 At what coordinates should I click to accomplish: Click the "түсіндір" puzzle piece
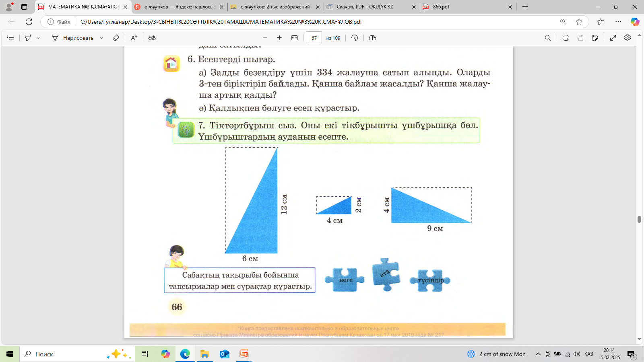click(x=430, y=280)
